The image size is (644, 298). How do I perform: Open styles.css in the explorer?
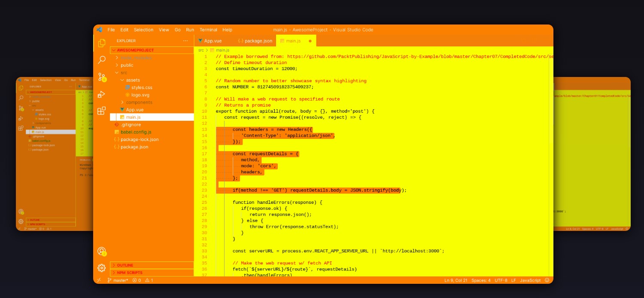pyautogui.click(x=152, y=87)
